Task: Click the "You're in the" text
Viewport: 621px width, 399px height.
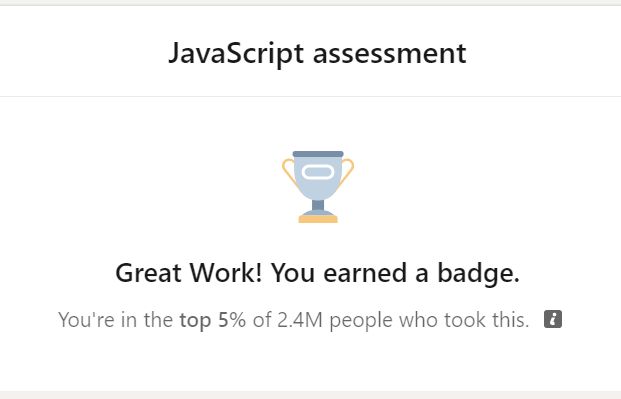Action: tap(116, 319)
